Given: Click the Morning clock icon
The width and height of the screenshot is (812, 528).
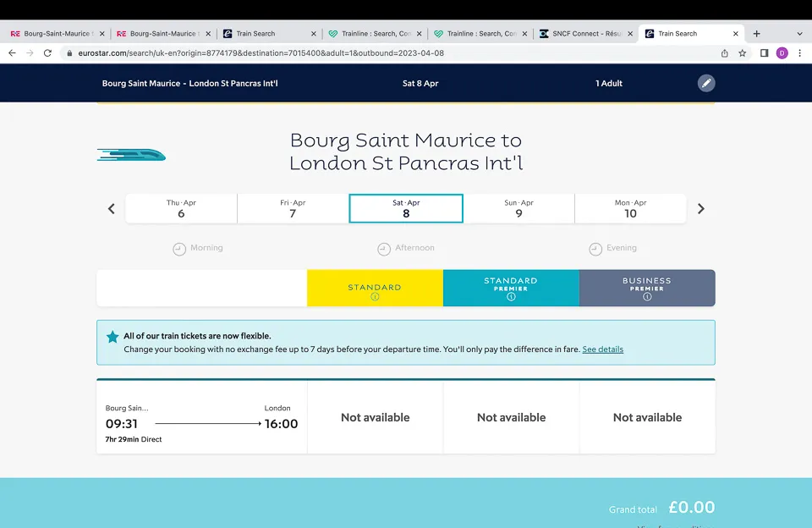Looking at the screenshot, I should coord(179,250).
